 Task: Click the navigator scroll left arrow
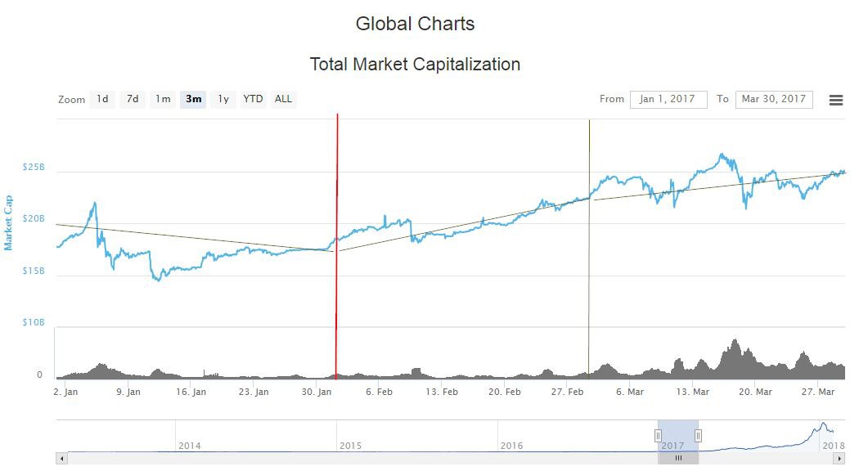tap(61, 459)
